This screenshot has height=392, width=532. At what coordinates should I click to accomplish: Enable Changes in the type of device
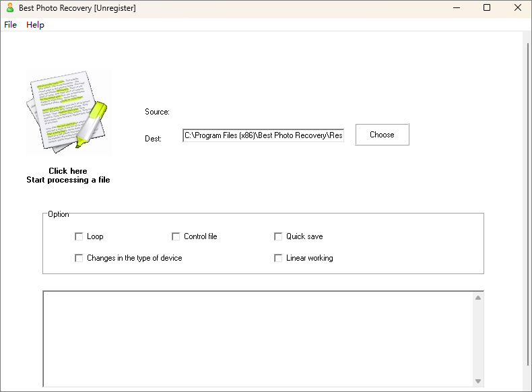[79, 258]
